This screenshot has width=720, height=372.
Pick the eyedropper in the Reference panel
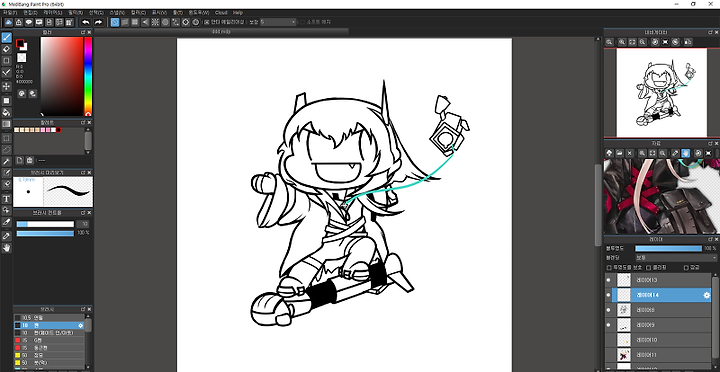pos(675,153)
